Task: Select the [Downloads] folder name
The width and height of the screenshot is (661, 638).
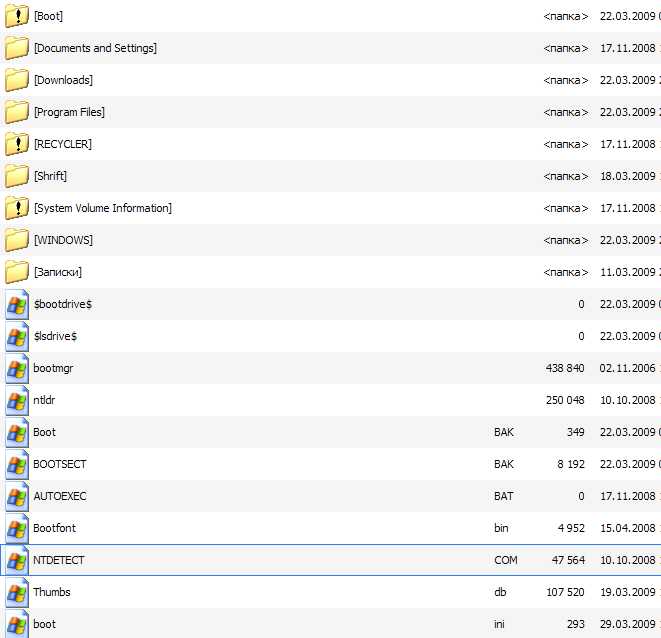Action: 63,80
